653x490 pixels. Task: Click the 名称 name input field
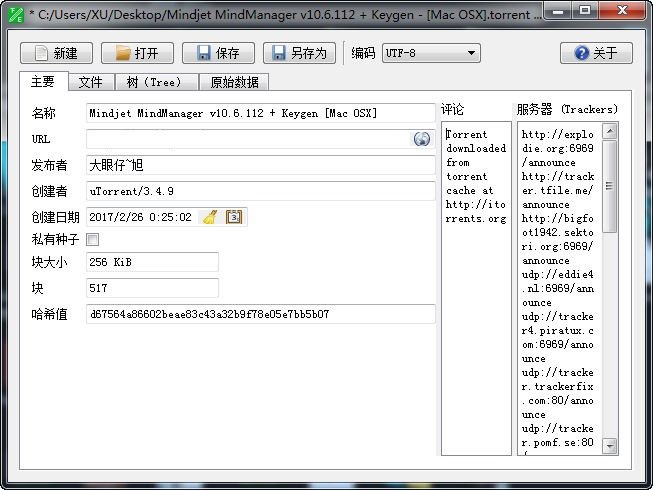[x=261, y=113]
